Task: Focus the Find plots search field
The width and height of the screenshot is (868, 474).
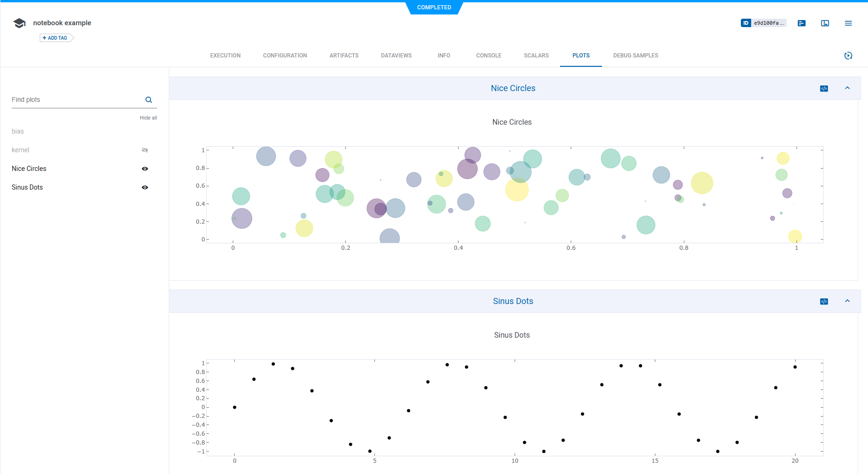Action: 75,100
